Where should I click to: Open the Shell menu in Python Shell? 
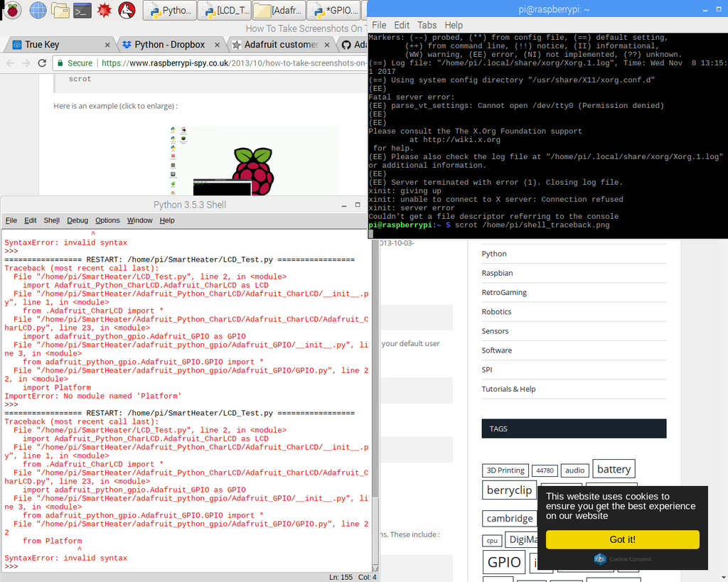tap(51, 220)
